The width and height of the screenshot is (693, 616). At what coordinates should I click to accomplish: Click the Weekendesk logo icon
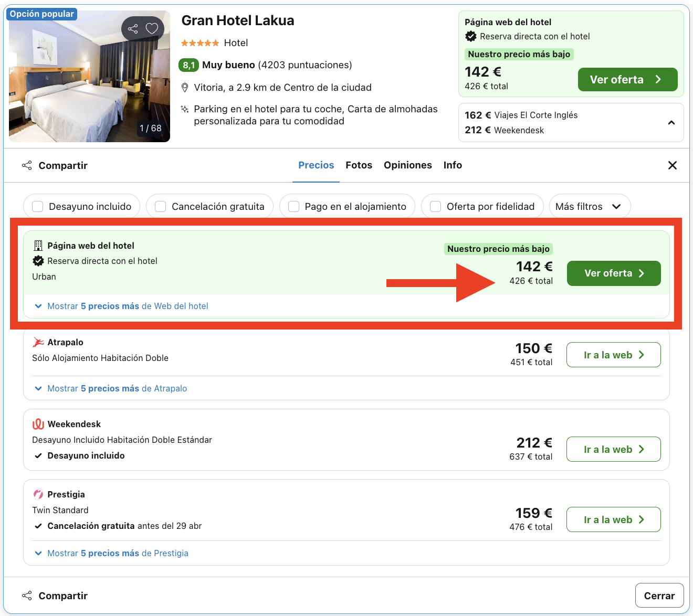pos(38,424)
